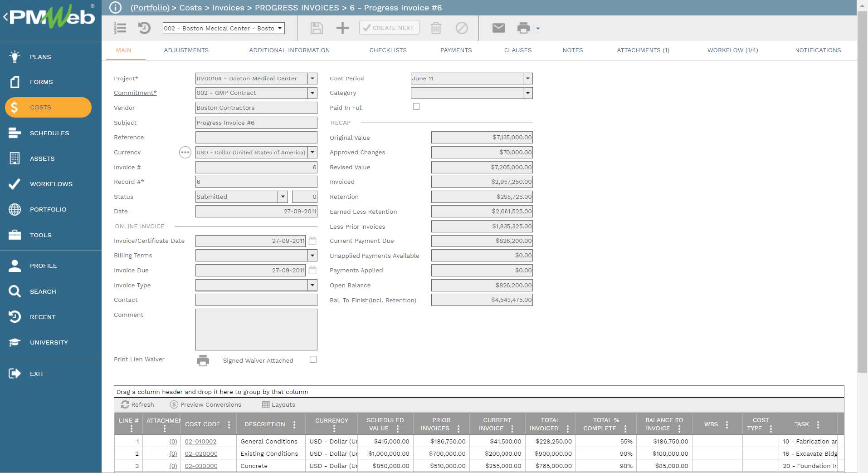Click the (Portfolio) breadcrumb link
The image size is (868, 473).
point(150,8)
